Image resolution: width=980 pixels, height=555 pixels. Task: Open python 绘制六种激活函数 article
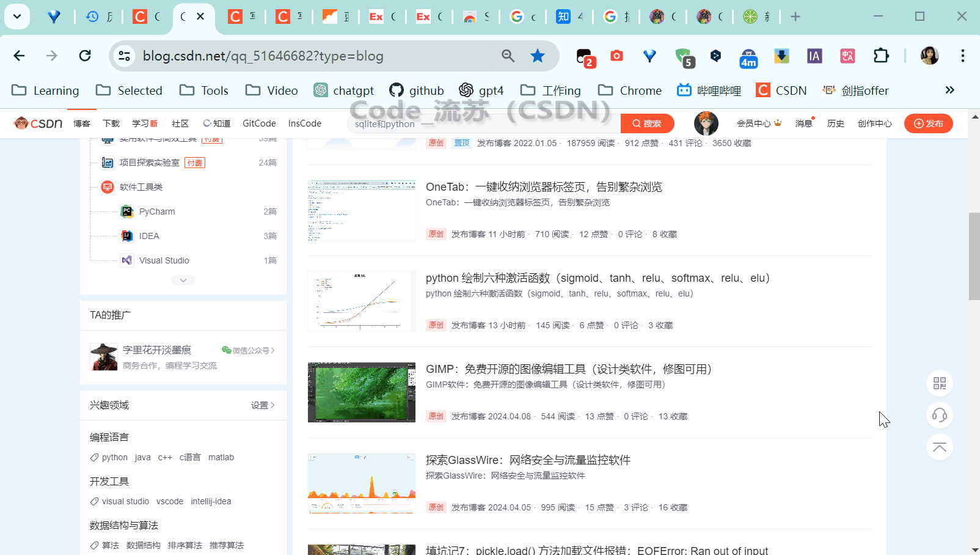coord(598,278)
